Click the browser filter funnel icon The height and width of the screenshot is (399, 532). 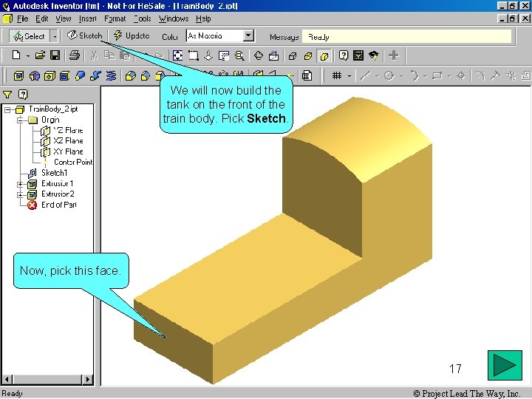[x=7, y=95]
